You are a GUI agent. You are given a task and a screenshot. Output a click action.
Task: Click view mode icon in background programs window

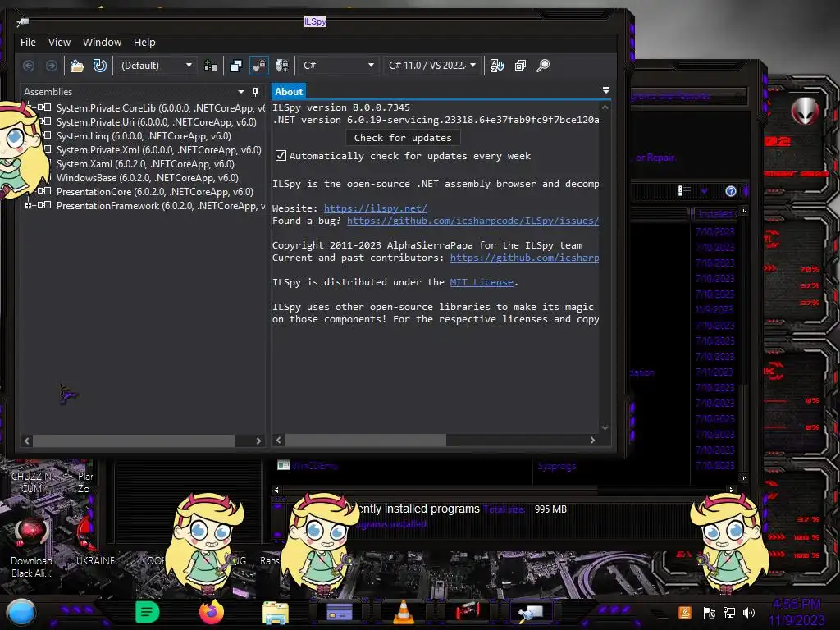684,191
